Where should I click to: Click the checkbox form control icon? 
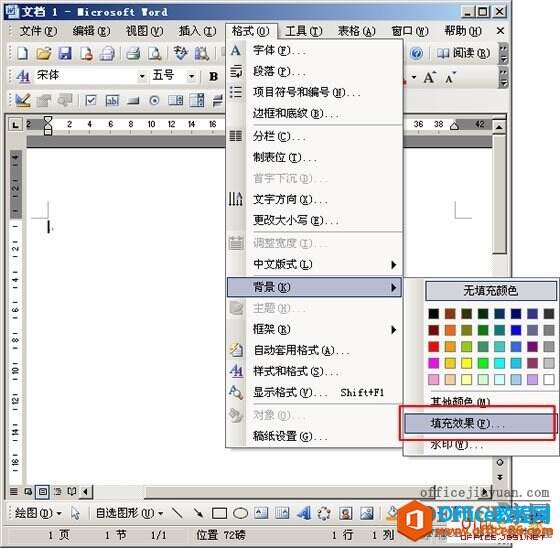[91, 101]
